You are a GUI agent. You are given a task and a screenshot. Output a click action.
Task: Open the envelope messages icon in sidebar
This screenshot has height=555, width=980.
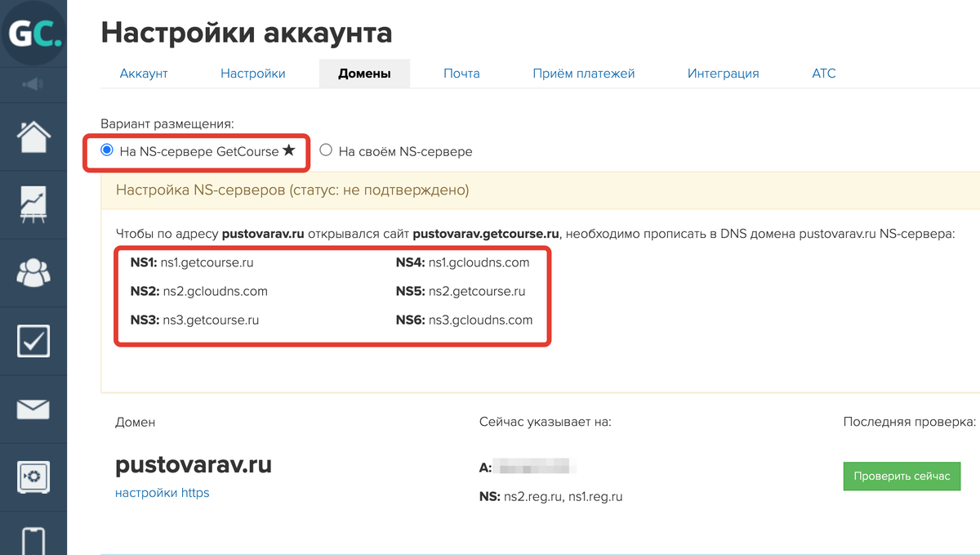point(33,410)
